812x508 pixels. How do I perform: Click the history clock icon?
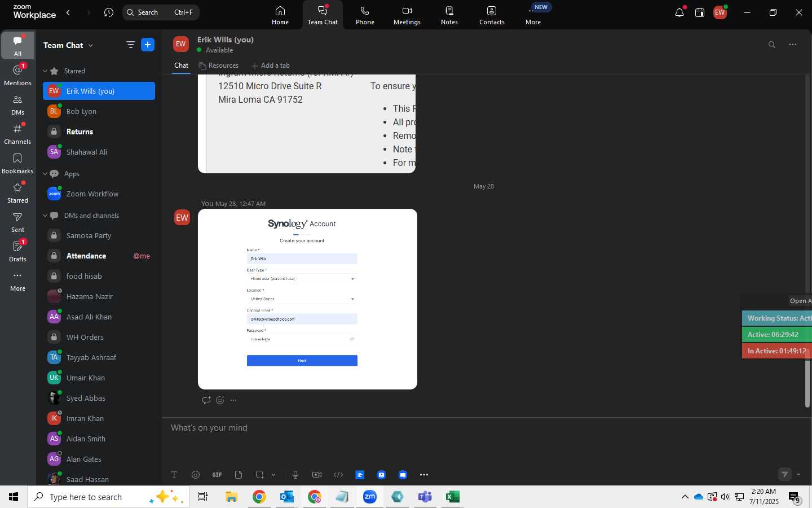pyautogui.click(x=109, y=12)
